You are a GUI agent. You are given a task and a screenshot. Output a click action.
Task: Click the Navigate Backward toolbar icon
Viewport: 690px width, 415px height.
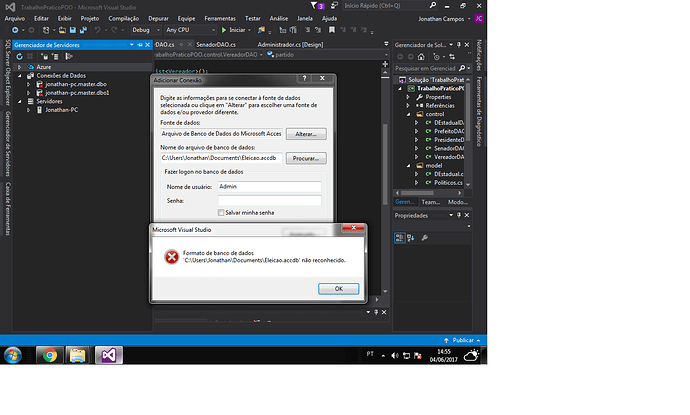15,30
